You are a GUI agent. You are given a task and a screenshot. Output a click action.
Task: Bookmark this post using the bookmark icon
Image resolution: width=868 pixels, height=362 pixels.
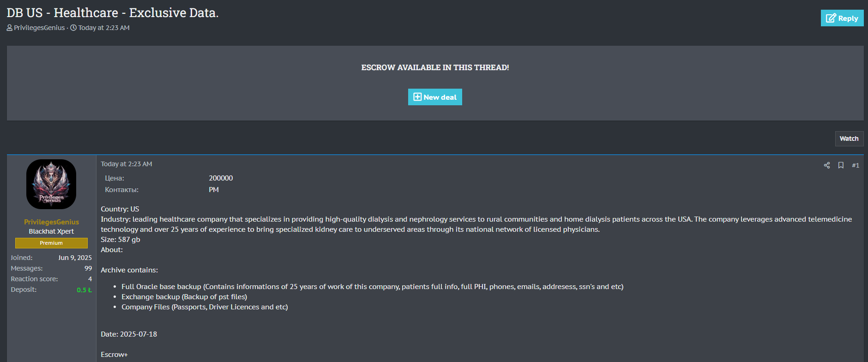pyautogui.click(x=841, y=165)
